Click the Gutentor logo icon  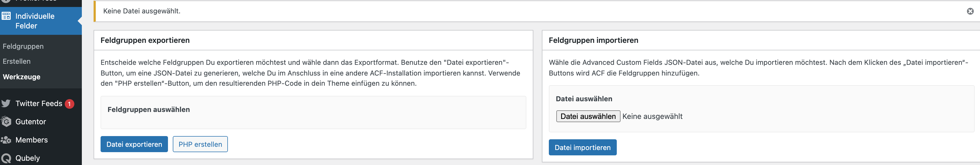coord(6,122)
